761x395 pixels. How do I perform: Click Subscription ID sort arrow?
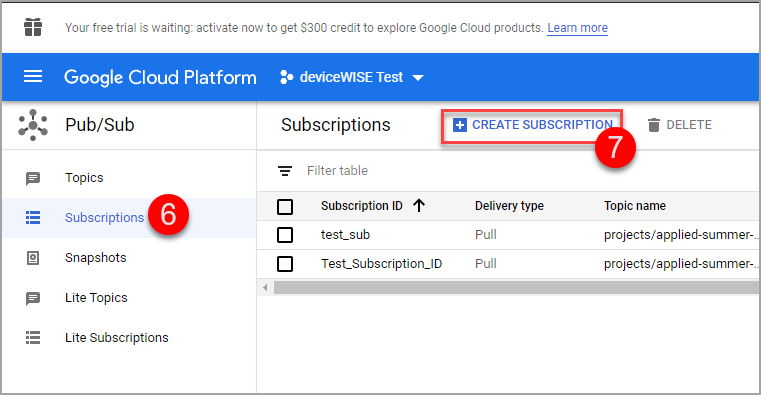coord(419,206)
